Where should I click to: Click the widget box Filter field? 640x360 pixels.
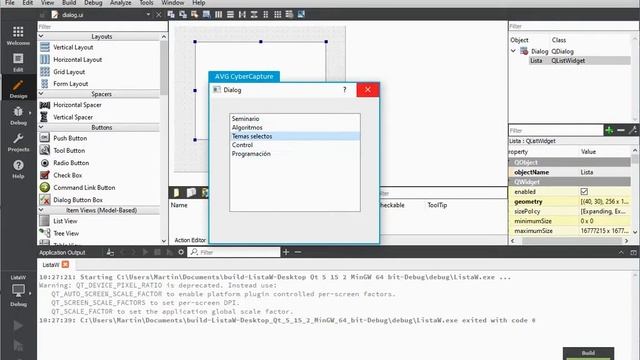[x=102, y=27]
